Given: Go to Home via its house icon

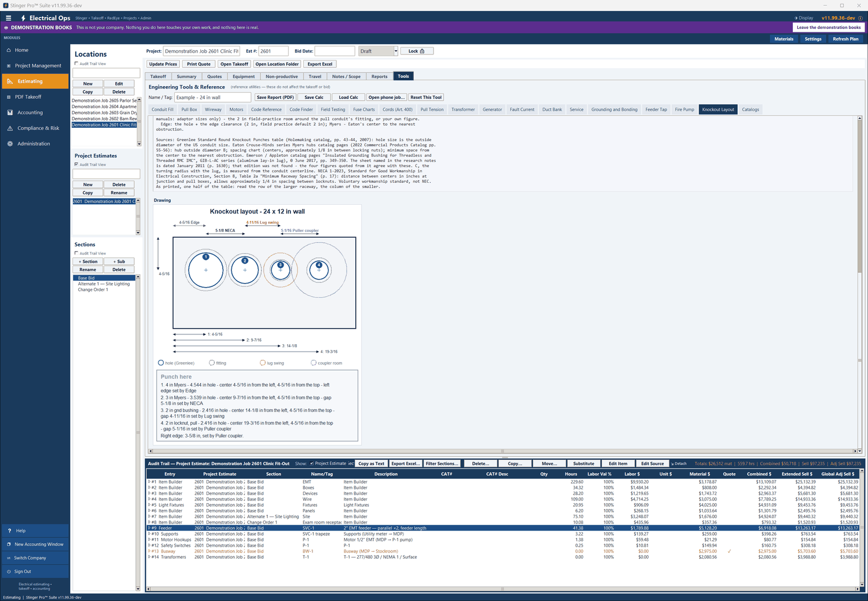Looking at the screenshot, I should point(9,50).
